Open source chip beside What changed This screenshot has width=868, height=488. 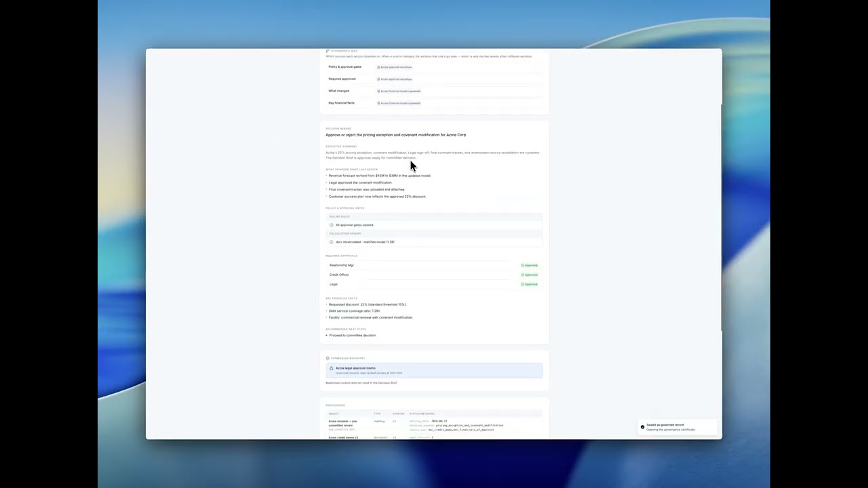coord(399,91)
